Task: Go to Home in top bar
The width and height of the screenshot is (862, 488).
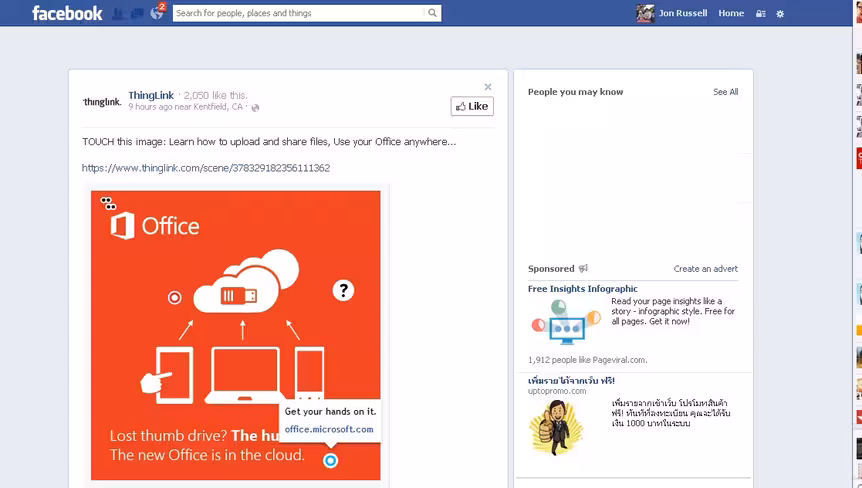Action: [731, 13]
